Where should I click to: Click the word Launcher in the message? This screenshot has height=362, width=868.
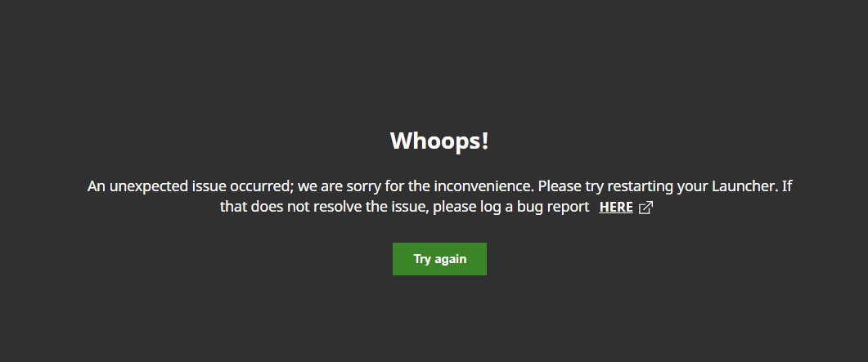click(744, 186)
